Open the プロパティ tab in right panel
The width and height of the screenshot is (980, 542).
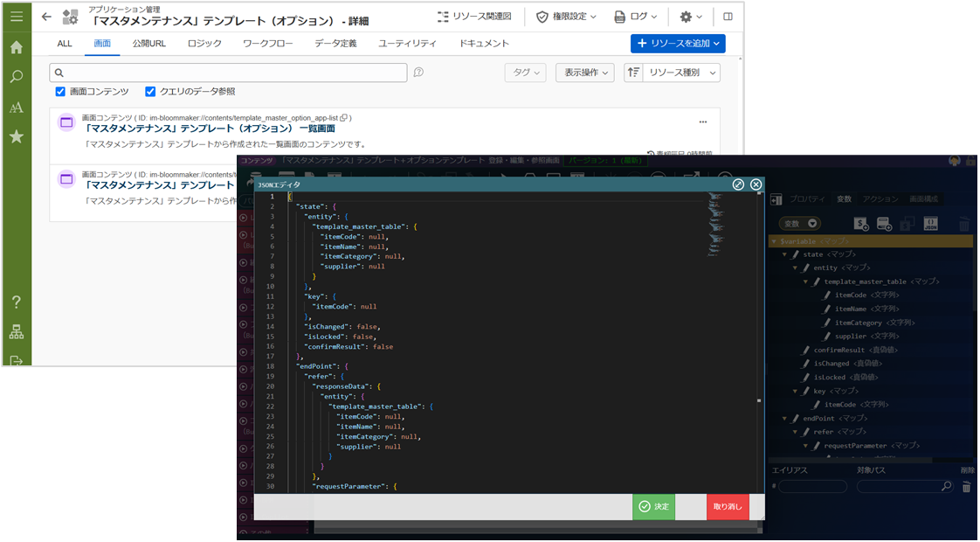pos(806,199)
